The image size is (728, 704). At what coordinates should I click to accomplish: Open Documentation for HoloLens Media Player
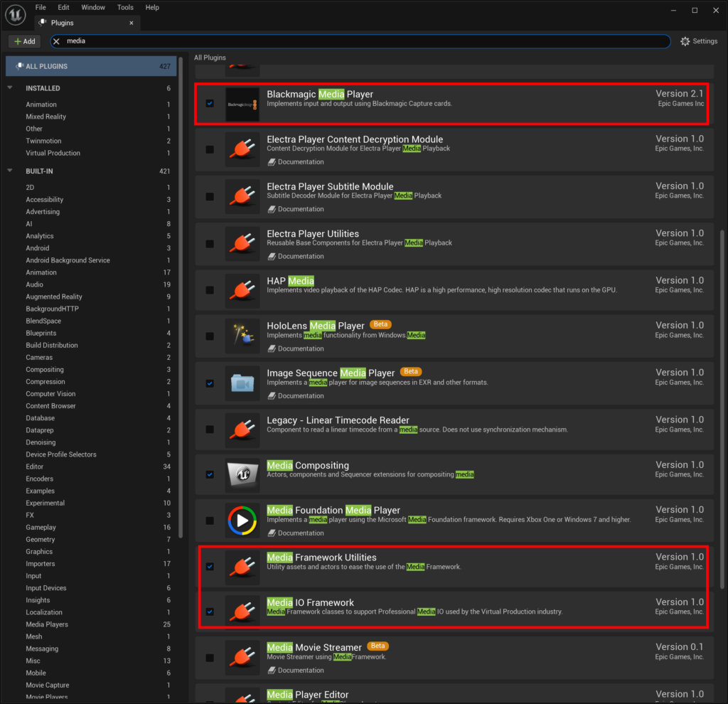(x=296, y=348)
